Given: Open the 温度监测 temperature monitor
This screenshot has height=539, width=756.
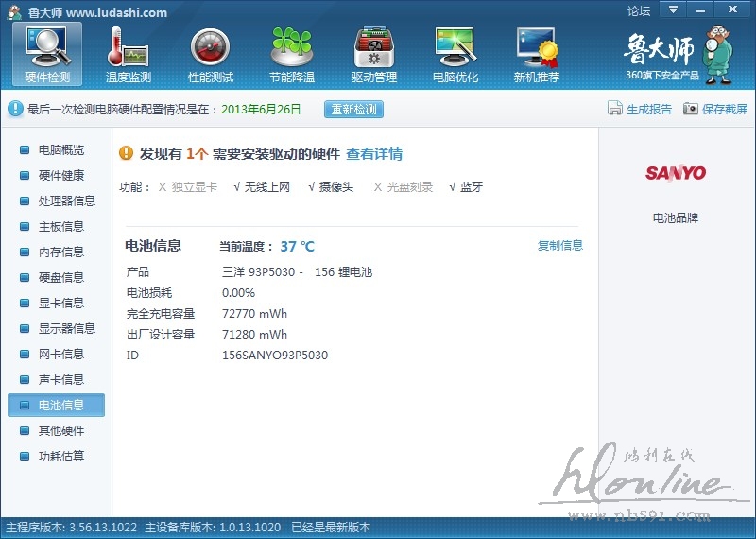Looking at the screenshot, I should pyautogui.click(x=129, y=55).
